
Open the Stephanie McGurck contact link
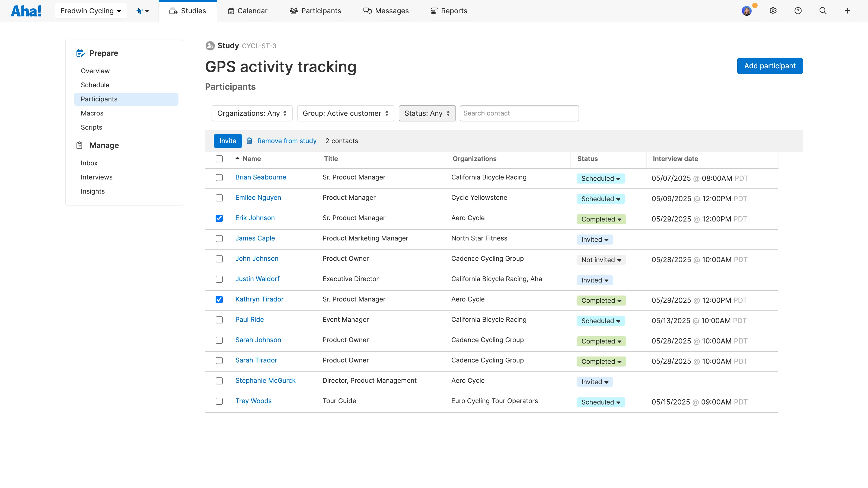tap(265, 381)
